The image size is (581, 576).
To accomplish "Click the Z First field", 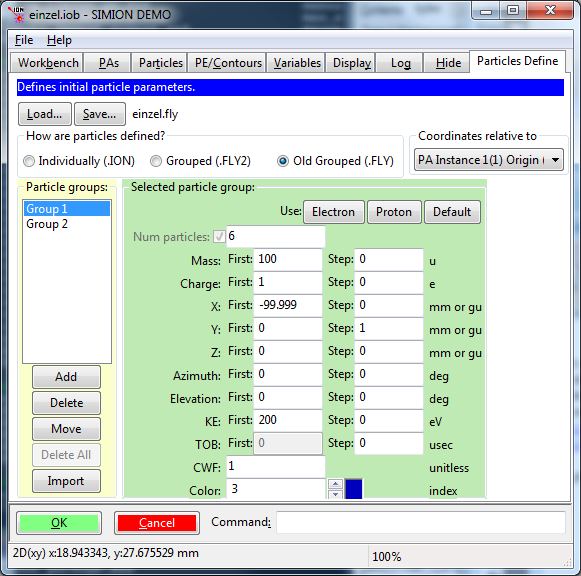I will click(x=288, y=351).
